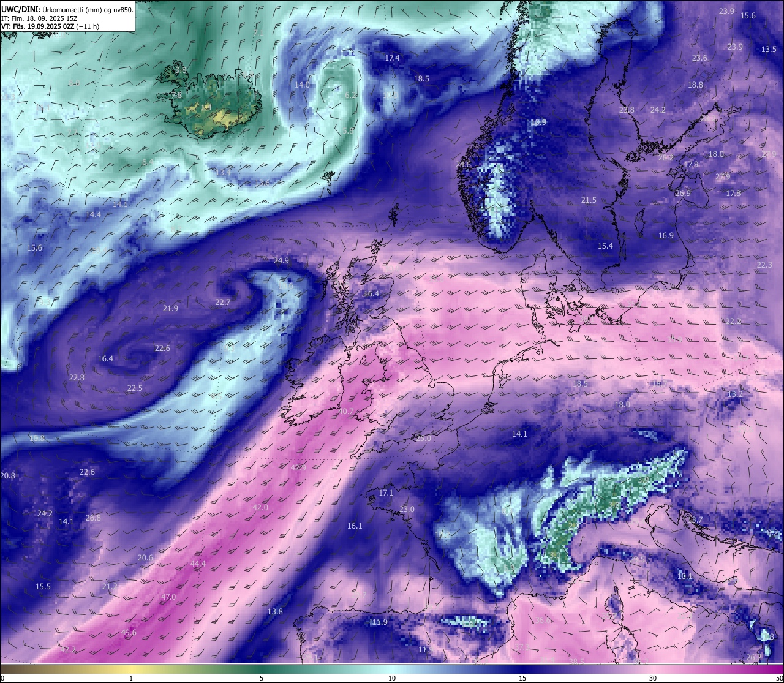Image resolution: width=784 pixels, height=683 pixels.
Task: Click the 14.4 value southwest of Iceland
Action: click(93, 214)
